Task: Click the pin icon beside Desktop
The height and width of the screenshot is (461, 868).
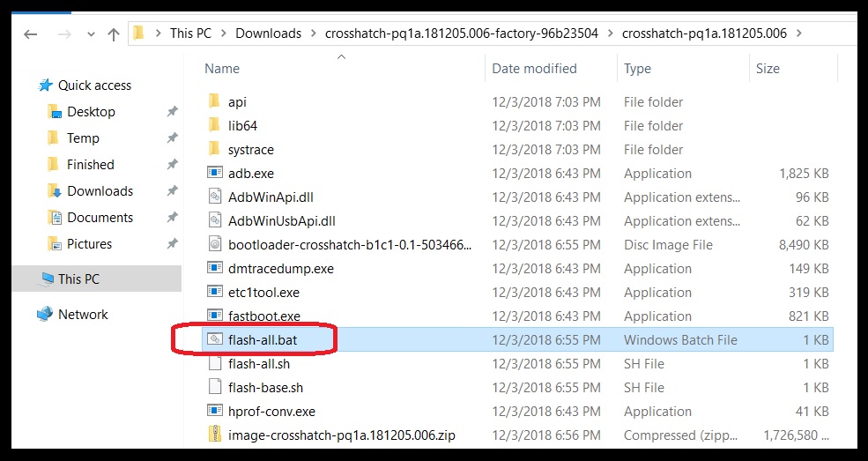Action: click(172, 112)
